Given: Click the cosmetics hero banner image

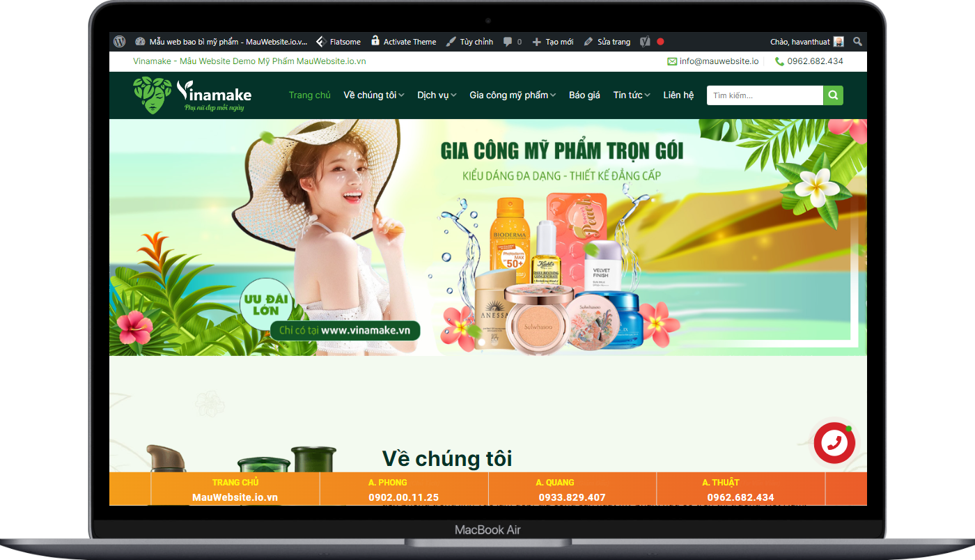Looking at the screenshot, I should 488,238.
